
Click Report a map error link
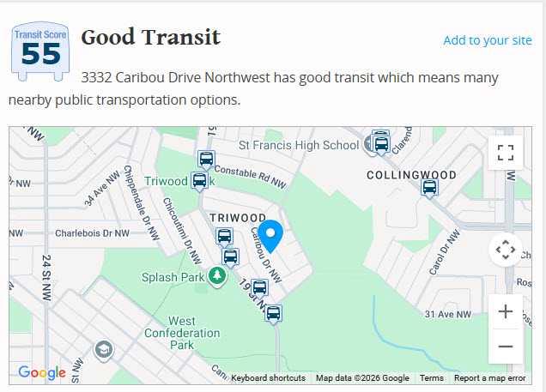tap(490, 378)
